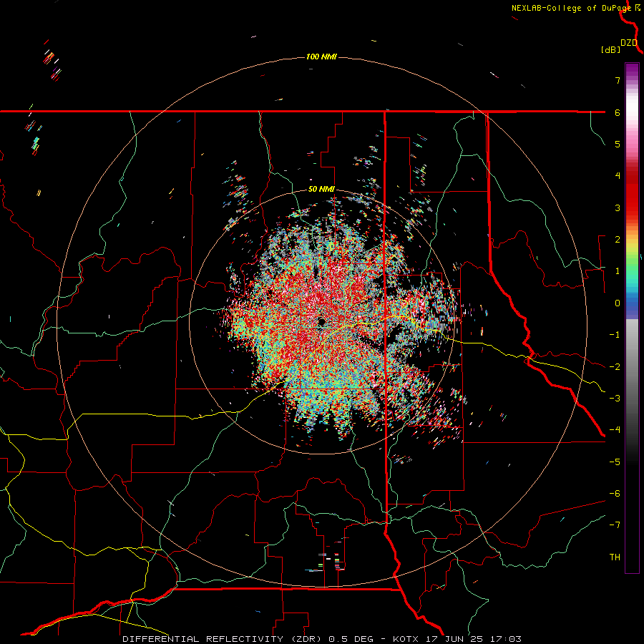Viewport: 644px width, 644px height.
Task: Click the -2 value on color scale
Action: click(615, 367)
